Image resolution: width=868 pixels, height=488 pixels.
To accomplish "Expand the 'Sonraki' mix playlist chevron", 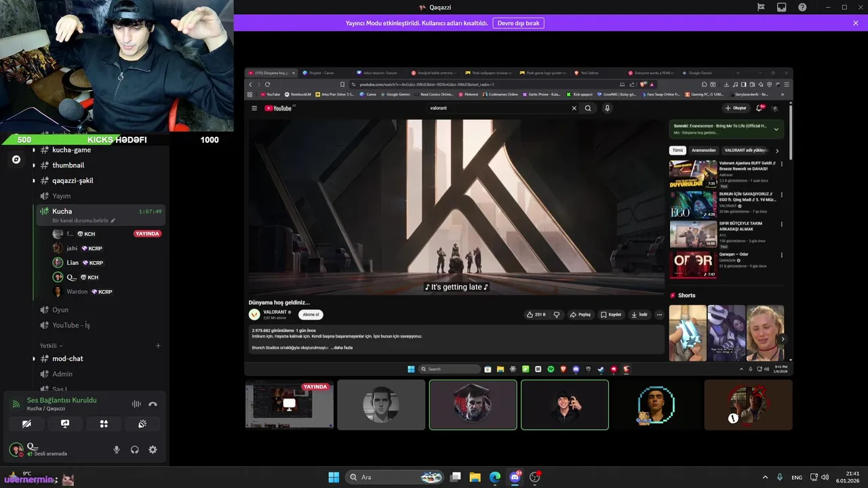I will 776,129.
